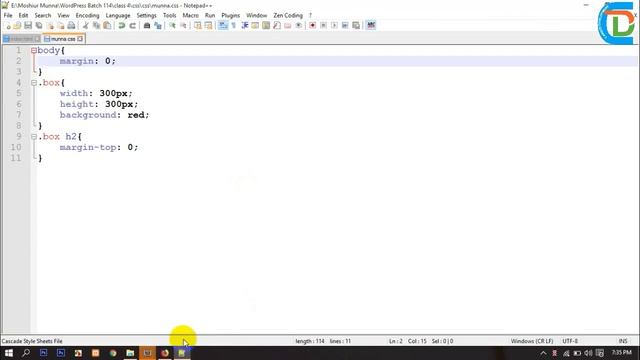Click the macro Playback toolbar icon
The width and height of the screenshot is (640, 360).
334,26
